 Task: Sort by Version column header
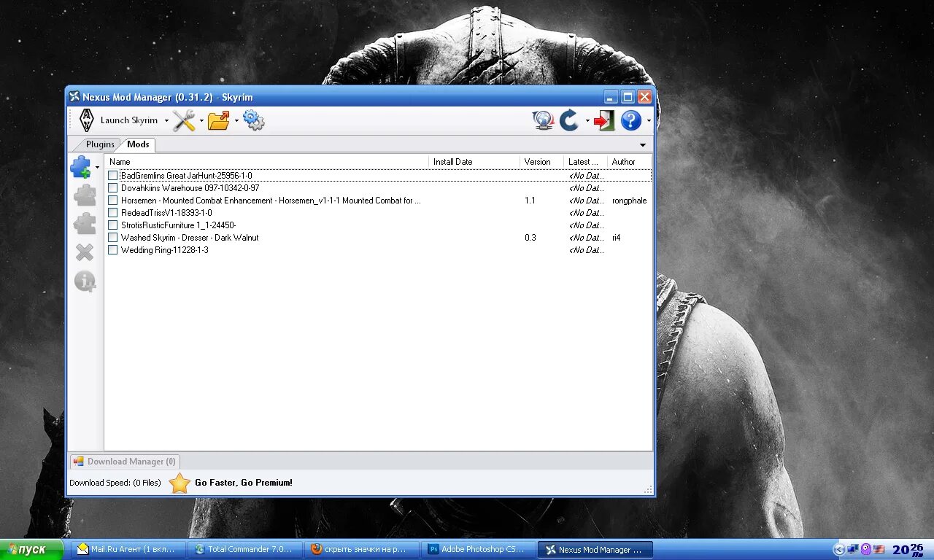coord(541,162)
